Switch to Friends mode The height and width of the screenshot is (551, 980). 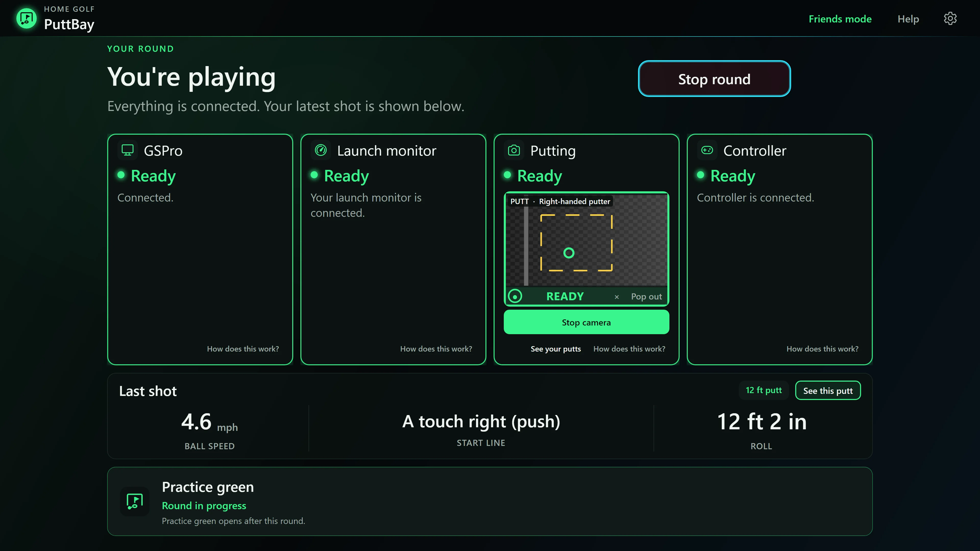(x=840, y=19)
